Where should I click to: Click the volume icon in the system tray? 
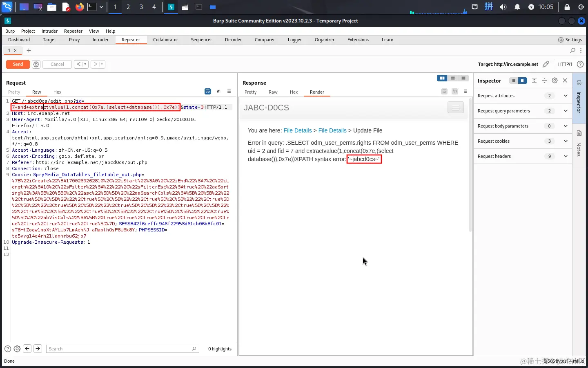[503, 7]
